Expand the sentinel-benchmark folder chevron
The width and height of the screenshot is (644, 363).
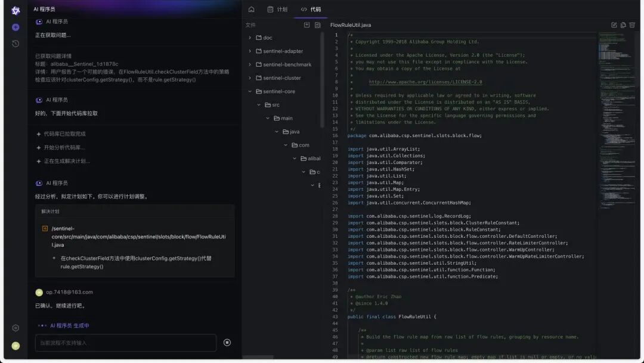250,64
